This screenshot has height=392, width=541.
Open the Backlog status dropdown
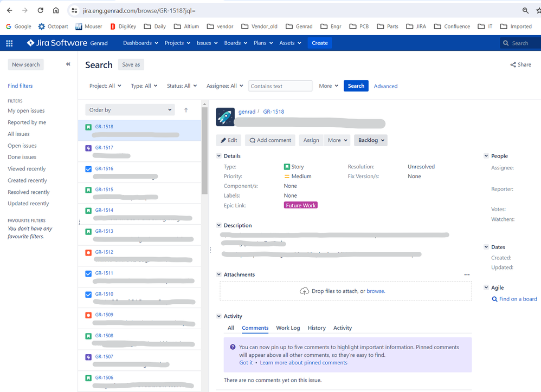click(x=370, y=140)
